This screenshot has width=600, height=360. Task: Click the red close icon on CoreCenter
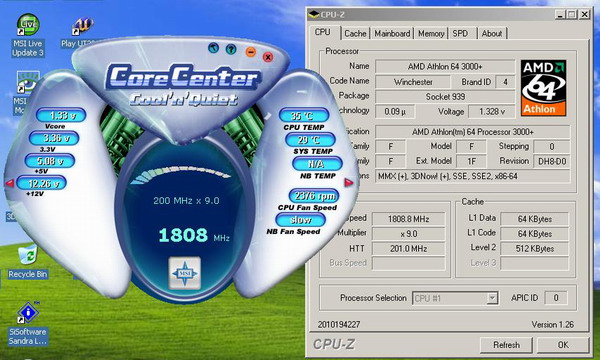pyautogui.click(x=268, y=57)
